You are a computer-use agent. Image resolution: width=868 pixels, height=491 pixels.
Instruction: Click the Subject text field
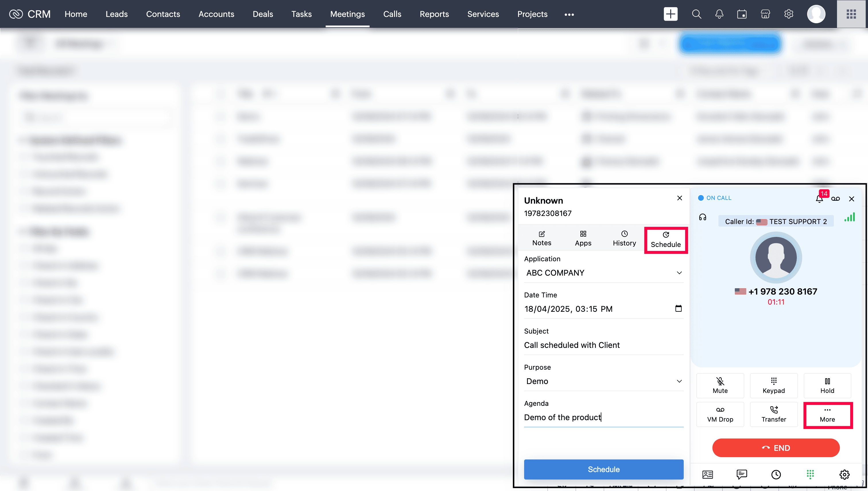(x=603, y=345)
